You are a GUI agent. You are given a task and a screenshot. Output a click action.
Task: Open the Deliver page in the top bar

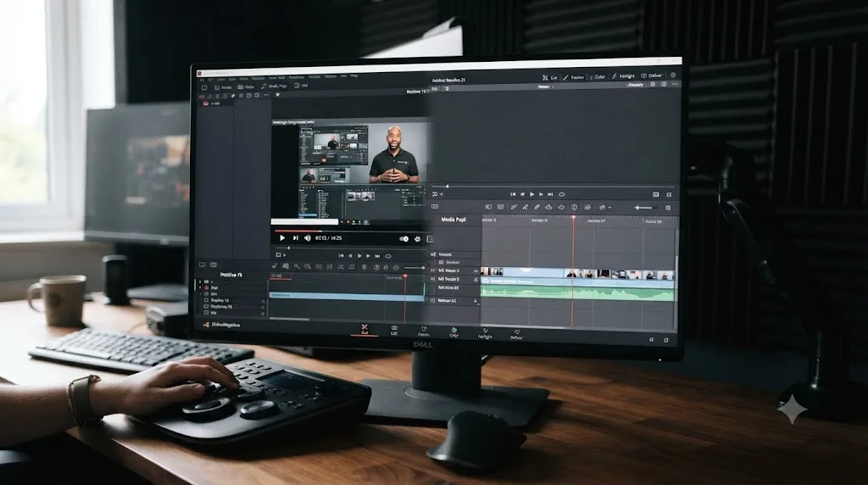click(x=652, y=75)
